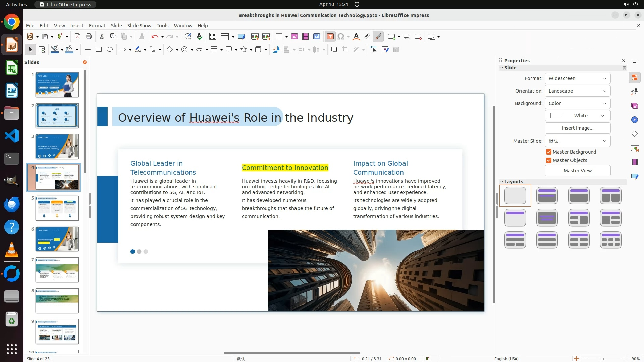The height and width of the screenshot is (362, 644).
Task: Click the Display Grid icon
Action: (212, 37)
